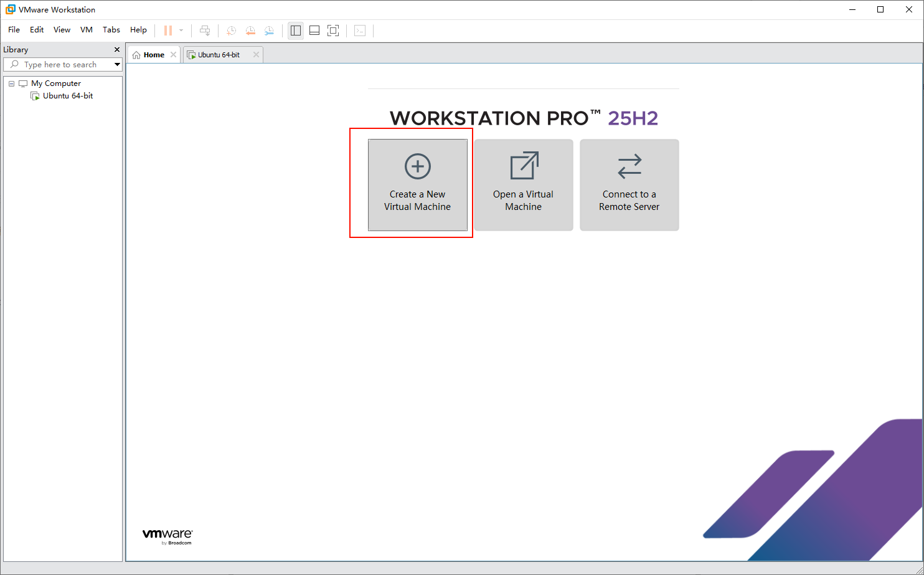This screenshot has width=924, height=575.
Task: Click the Suspend (pause) toolbar icon
Action: tap(167, 31)
